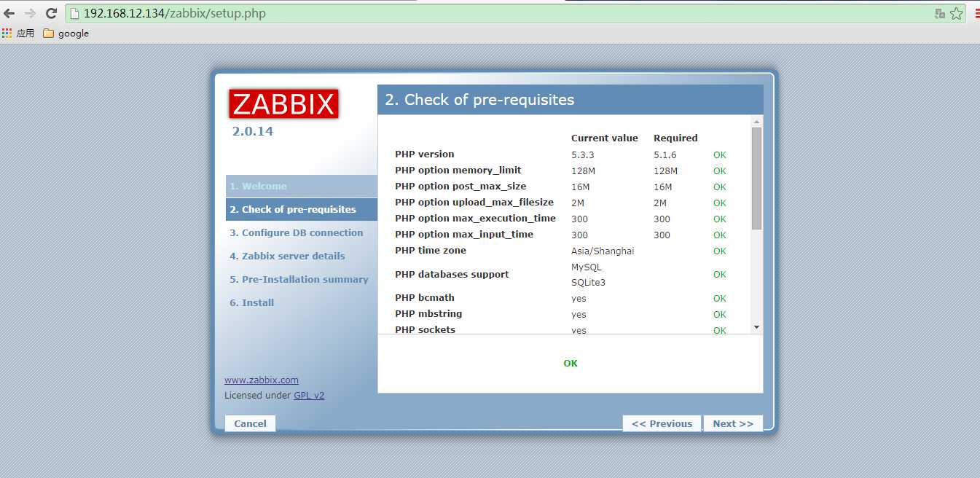980x478 pixels.
Task: Reload the page with refresh icon
Action: pos(51,13)
